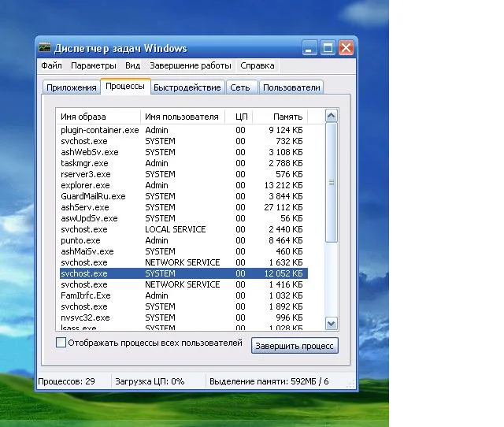
Task: Switch to the Приложения tab
Action: click(x=71, y=87)
